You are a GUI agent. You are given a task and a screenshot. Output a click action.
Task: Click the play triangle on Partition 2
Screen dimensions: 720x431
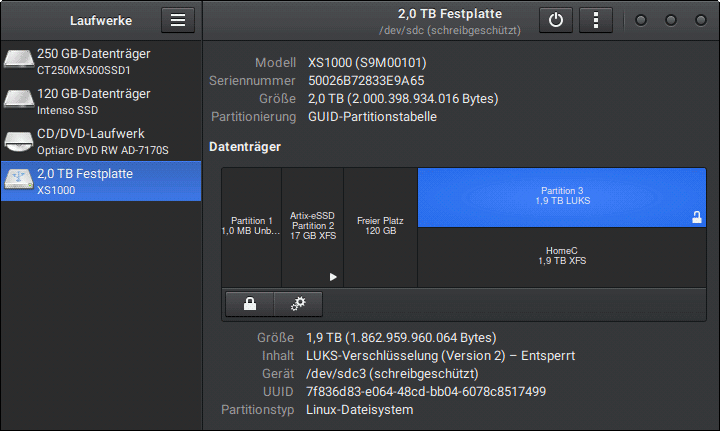tap(333, 277)
